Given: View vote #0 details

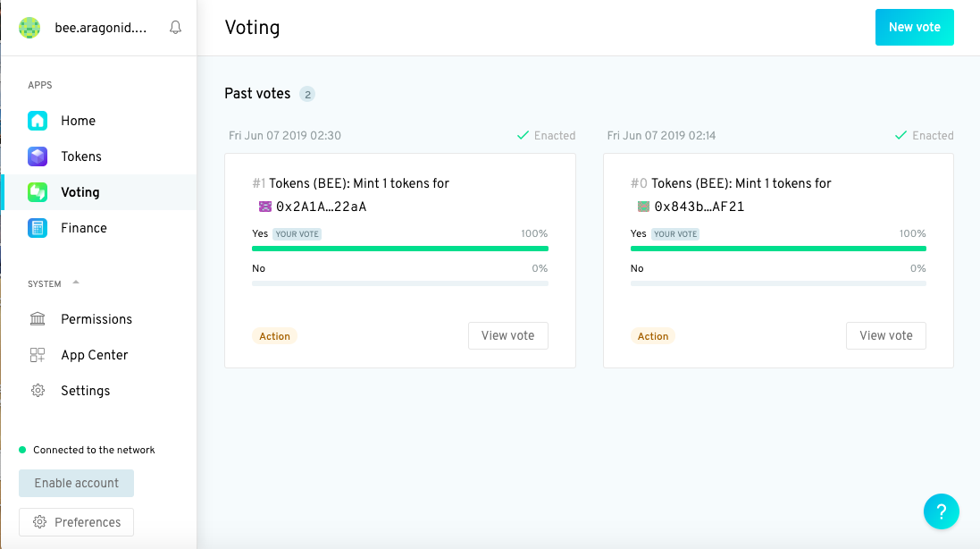Looking at the screenshot, I should (x=885, y=336).
